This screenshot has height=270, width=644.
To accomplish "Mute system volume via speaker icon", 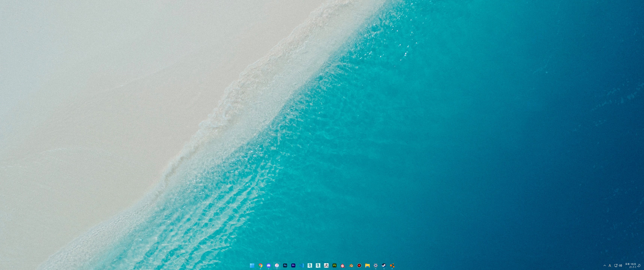I will (x=620, y=266).
